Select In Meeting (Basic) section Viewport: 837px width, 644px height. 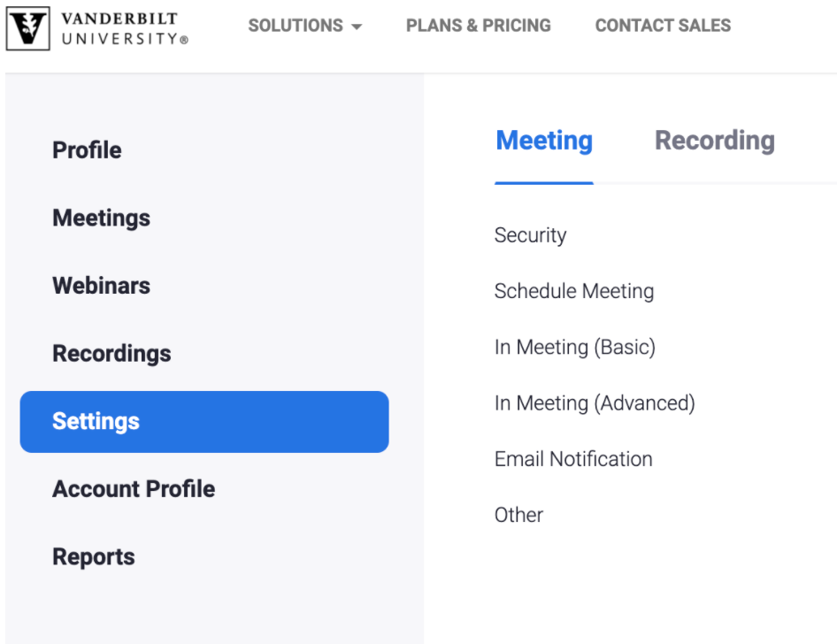click(575, 348)
